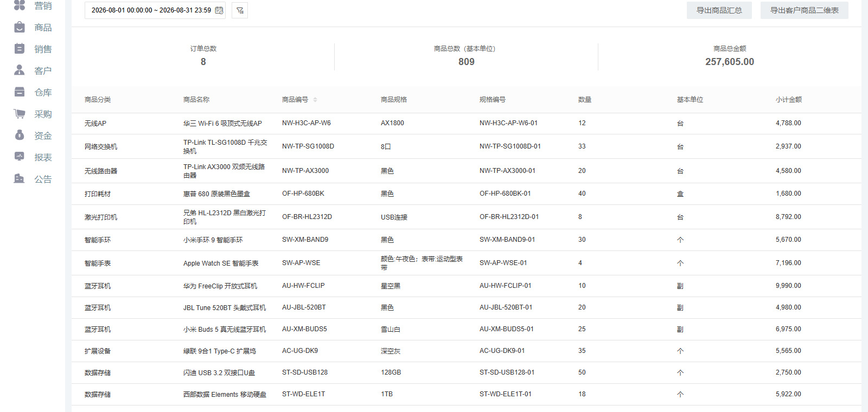Viewport: 868px width, 412px height.
Task: Select 华三 Wi-Fi 6 吸顶式无线AP product name
Action: pyautogui.click(x=222, y=124)
